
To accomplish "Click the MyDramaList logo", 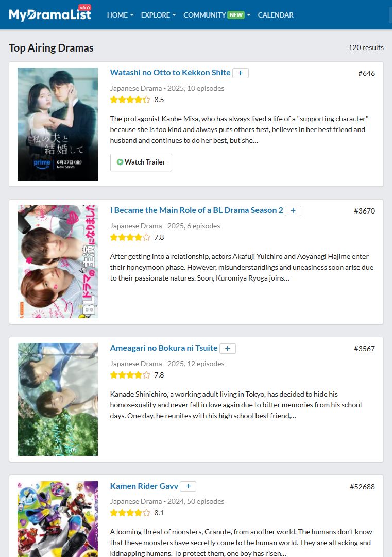I will 50,14.
